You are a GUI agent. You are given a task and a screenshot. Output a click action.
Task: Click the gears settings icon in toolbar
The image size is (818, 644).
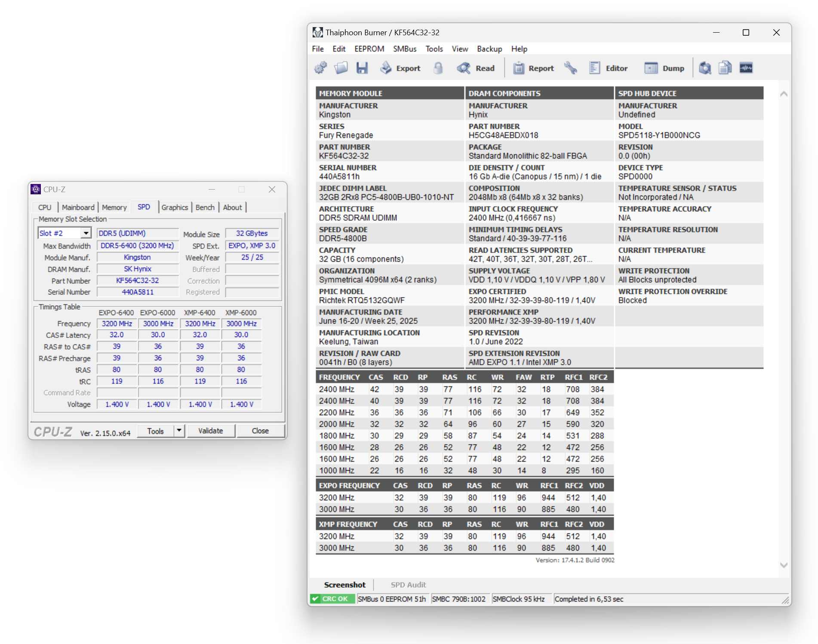click(x=320, y=68)
